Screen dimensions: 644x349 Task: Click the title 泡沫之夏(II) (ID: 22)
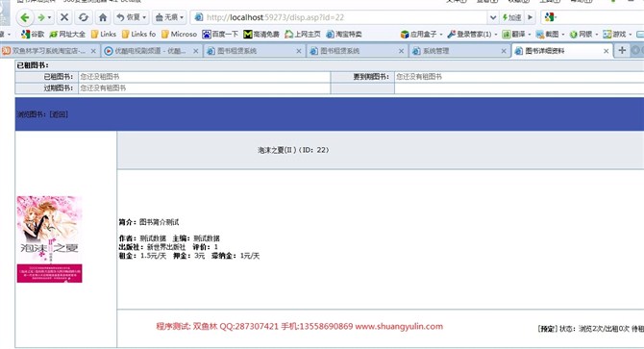(x=293, y=150)
